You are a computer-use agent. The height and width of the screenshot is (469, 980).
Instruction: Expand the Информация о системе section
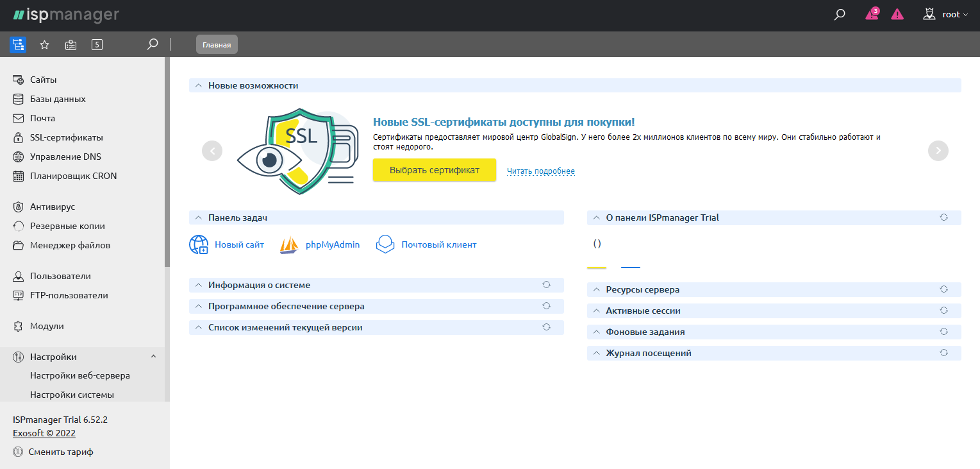click(199, 285)
